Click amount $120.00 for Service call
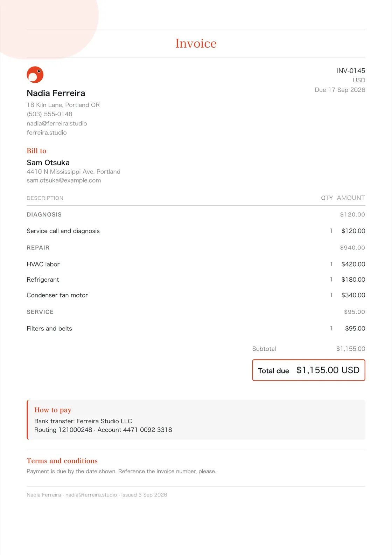Screen dimensions: 392x555 click(353, 231)
